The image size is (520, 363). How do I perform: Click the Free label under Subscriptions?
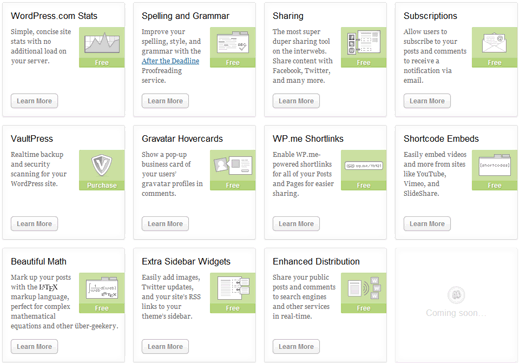[x=494, y=63]
